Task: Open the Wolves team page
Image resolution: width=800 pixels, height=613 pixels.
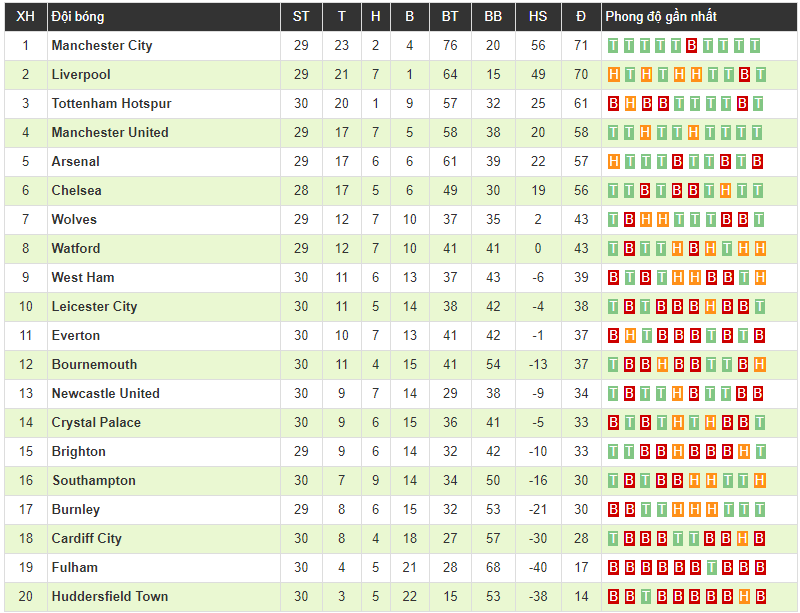Action: click(x=74, y=220)
